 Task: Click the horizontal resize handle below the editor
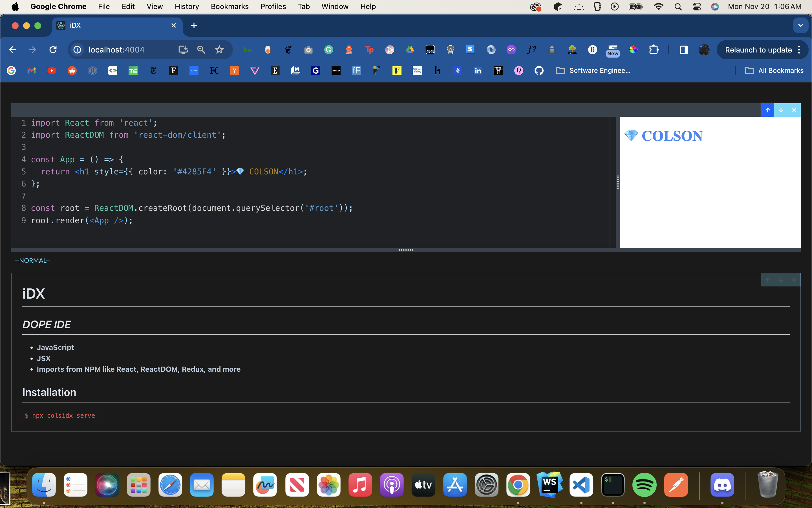click(x=406, y=250)
